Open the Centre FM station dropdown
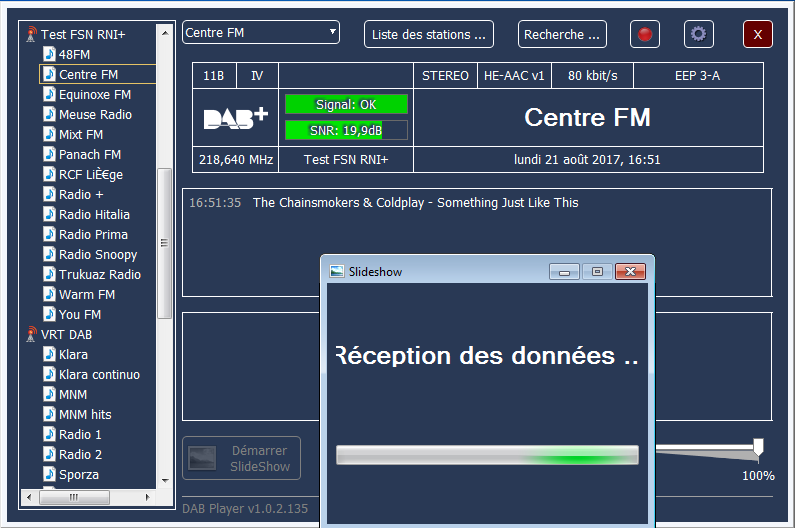Image resolution: width=795 pixels, height=528 pixels. tap(261, 32)
